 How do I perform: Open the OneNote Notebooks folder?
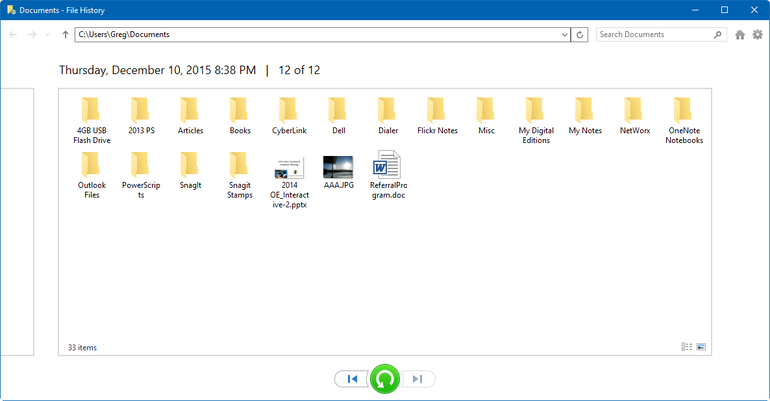point(684,120)
